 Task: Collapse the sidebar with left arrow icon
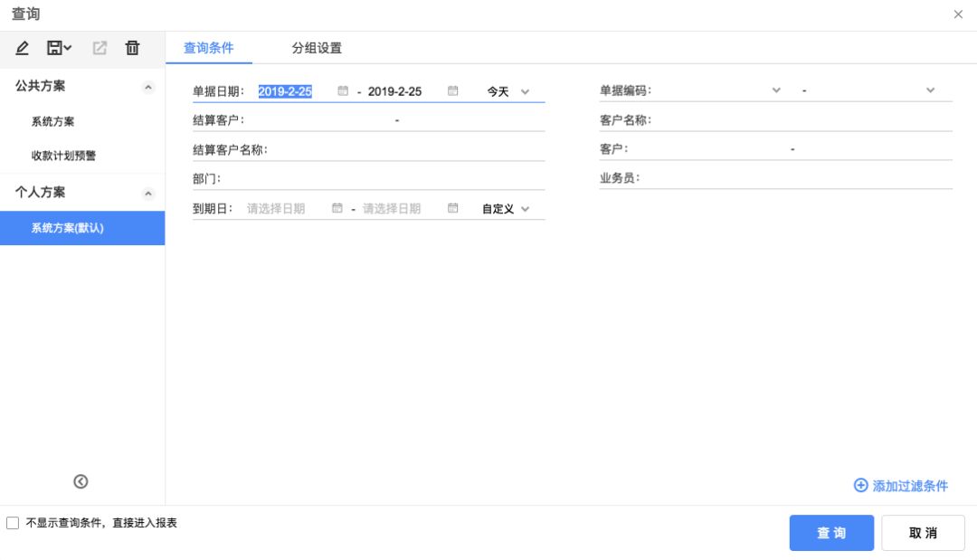(81, 481)
